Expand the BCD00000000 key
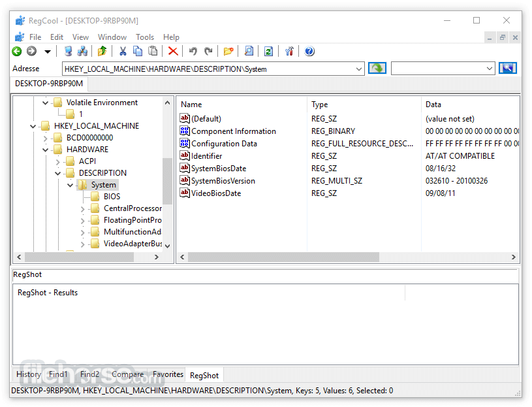 [x=45, y=138]
